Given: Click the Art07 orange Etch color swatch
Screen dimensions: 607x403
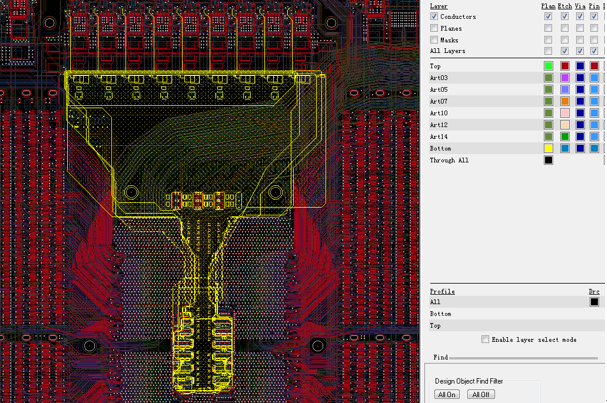Looking at the screenshot, I should coord(565,101).
